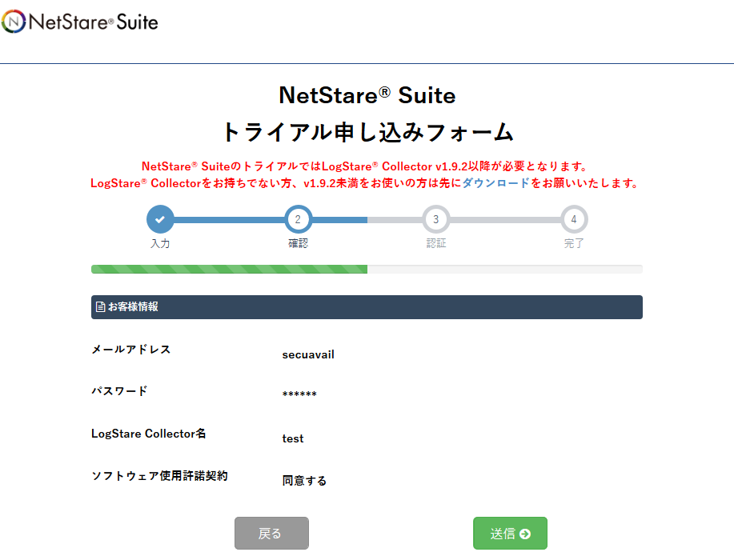Click the 完了 step label
Viewport: 734px width, 560px height.
pyautogui.click(x=574, y=243)
